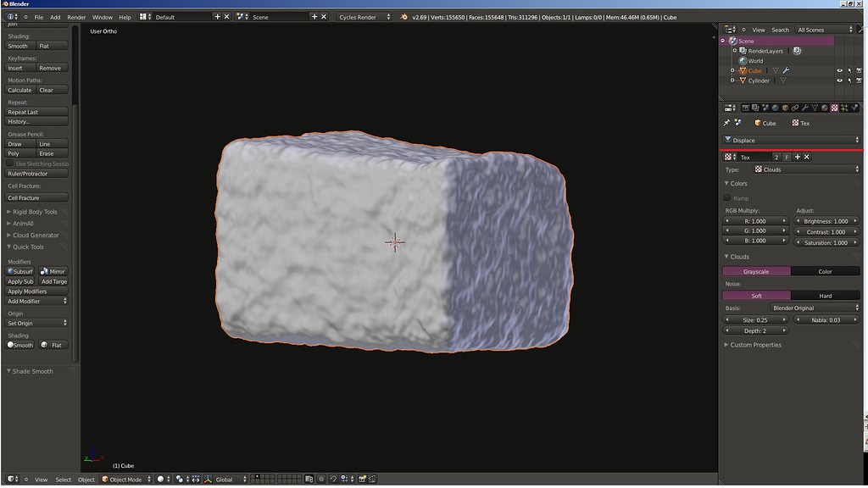Toggle Cube visibility eye in outliner
Screen dimensions: 868x488
pos(840,71)
